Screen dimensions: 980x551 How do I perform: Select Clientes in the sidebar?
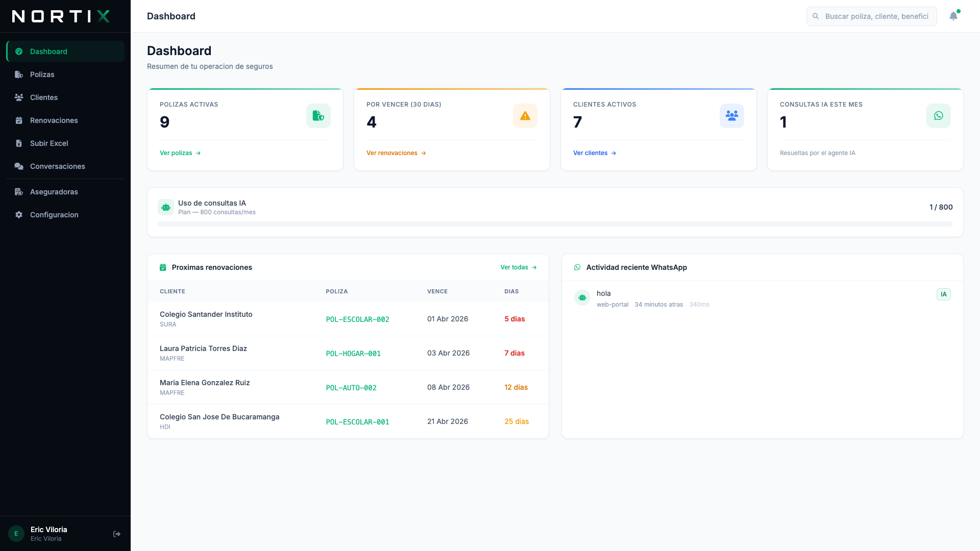click(x=43, y=97)
